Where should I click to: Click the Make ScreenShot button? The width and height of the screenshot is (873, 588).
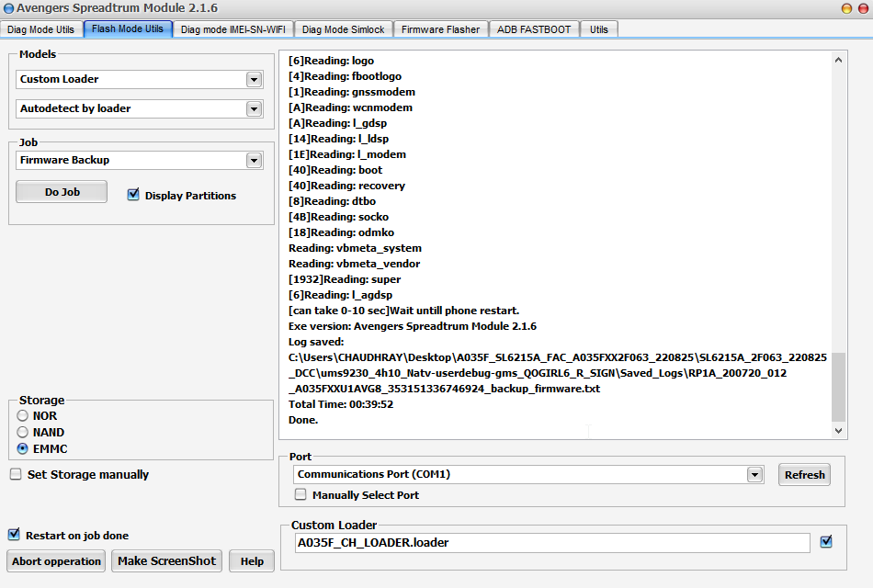(166, 560)
